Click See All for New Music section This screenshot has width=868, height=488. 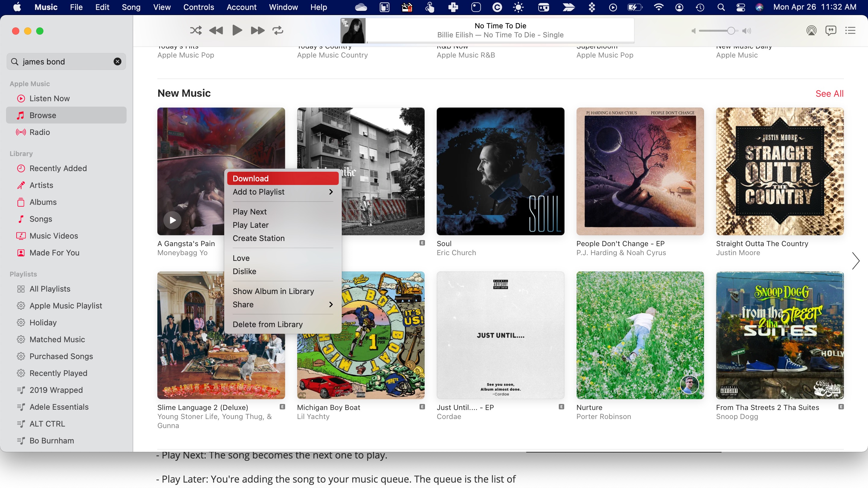829,94
